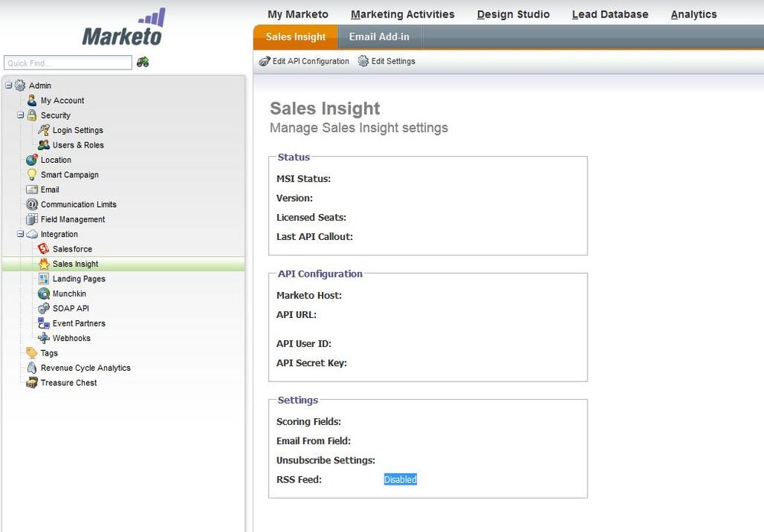The height and width of the screenshot is (532, 764).
Task: Click the API Secret Key label
Action: pos(311,363)
